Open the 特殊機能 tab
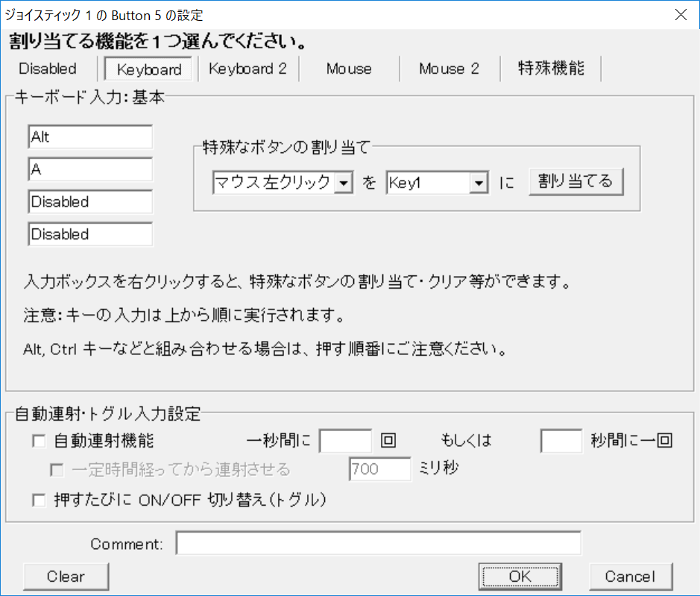 551,69
